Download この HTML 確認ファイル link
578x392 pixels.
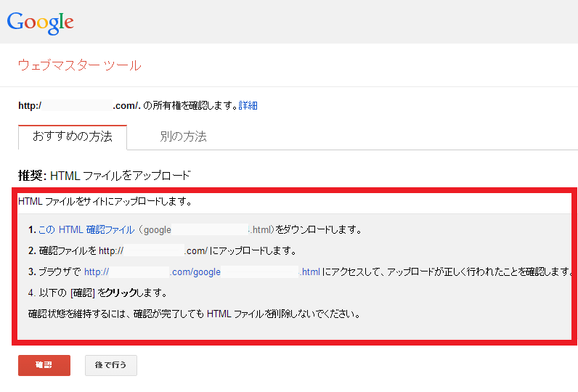click(86, 230)
